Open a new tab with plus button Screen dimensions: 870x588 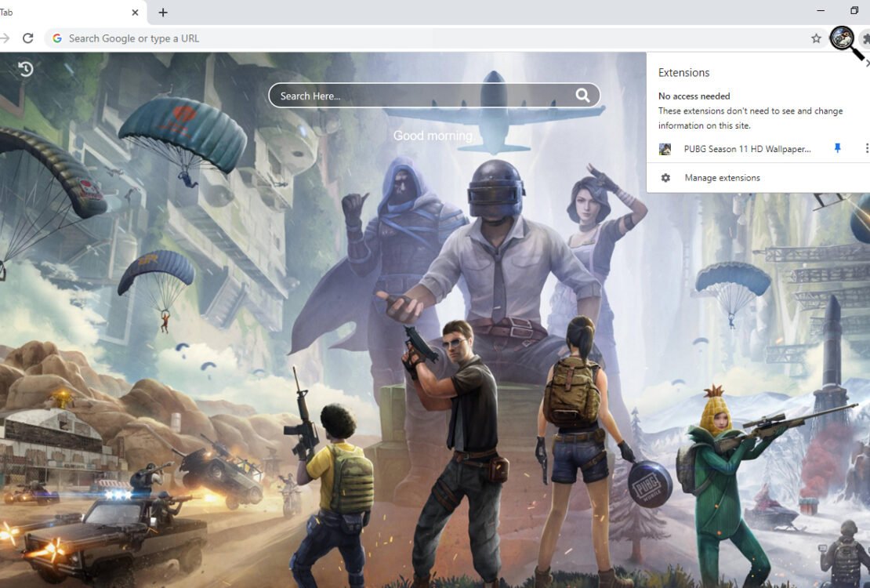pyautogui.click(x=163, y=13)
